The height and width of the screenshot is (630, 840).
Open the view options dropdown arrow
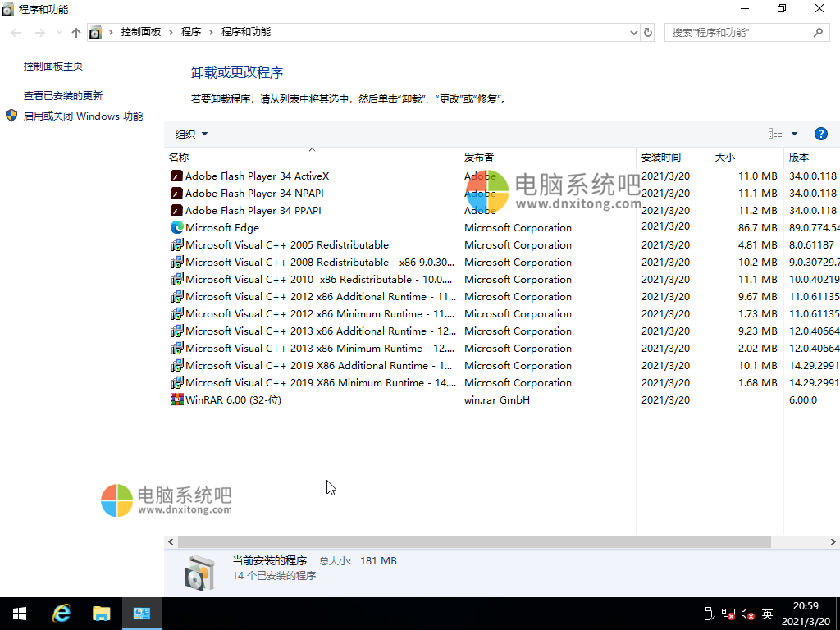coord(794,134)
